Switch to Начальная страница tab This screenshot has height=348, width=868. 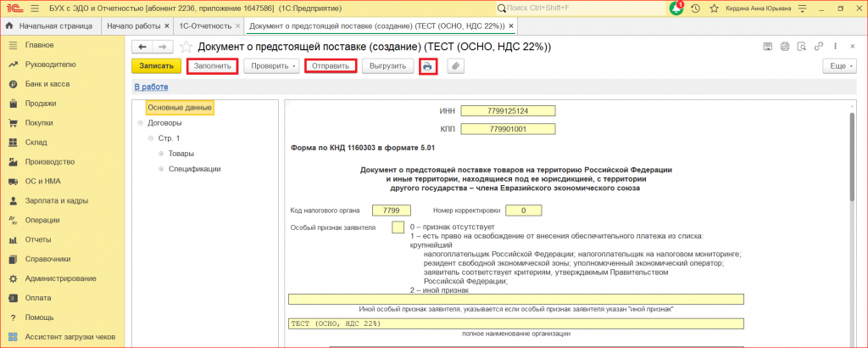click(x=51, y=26)
